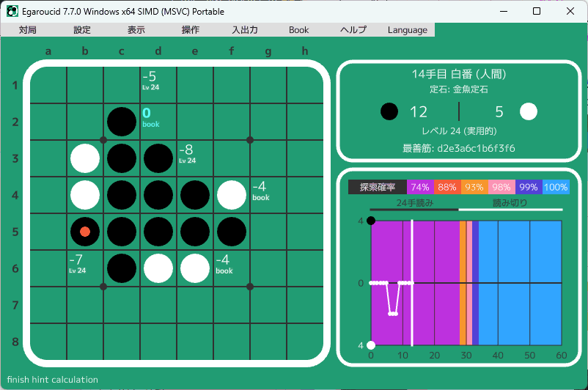The image size is (588, 390).
Task: Click the black stone count icon
Action: point(390,111)
